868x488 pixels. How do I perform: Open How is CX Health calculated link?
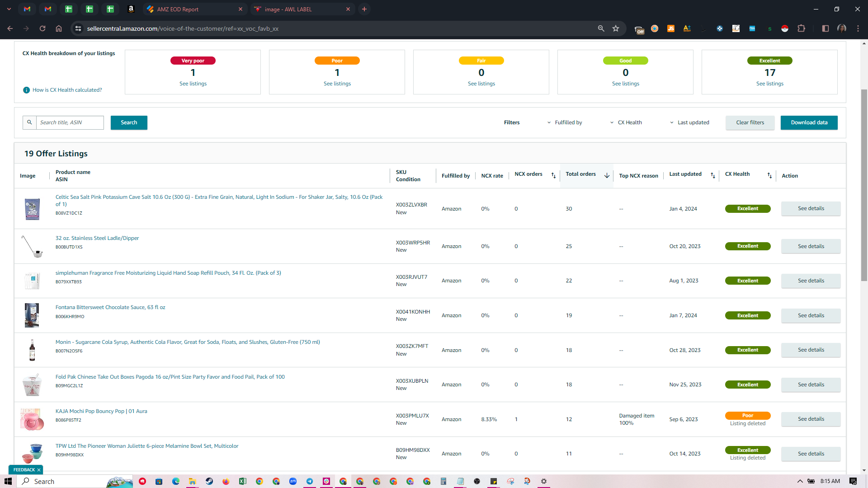[67, 90]
